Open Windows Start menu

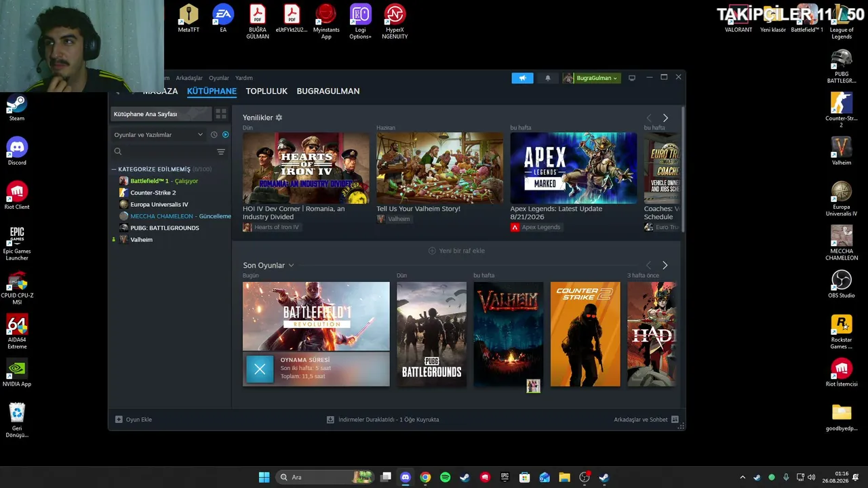[264, 477]
